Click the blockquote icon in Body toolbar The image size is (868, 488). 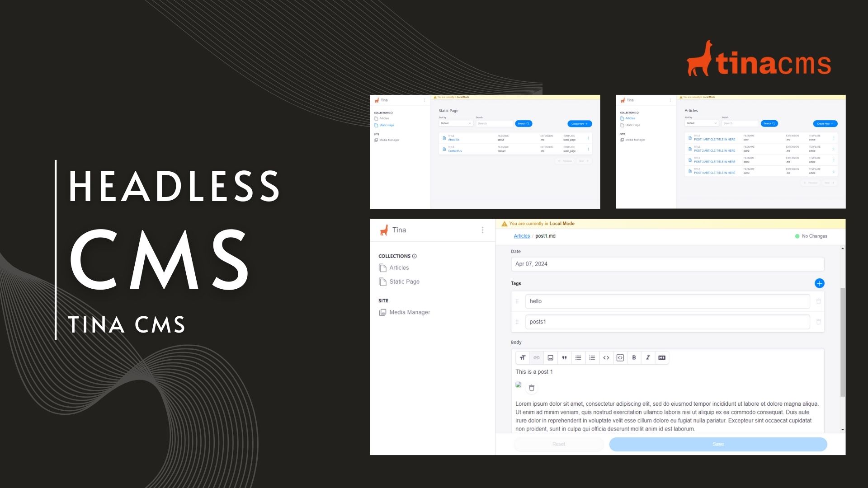[564, 357]
